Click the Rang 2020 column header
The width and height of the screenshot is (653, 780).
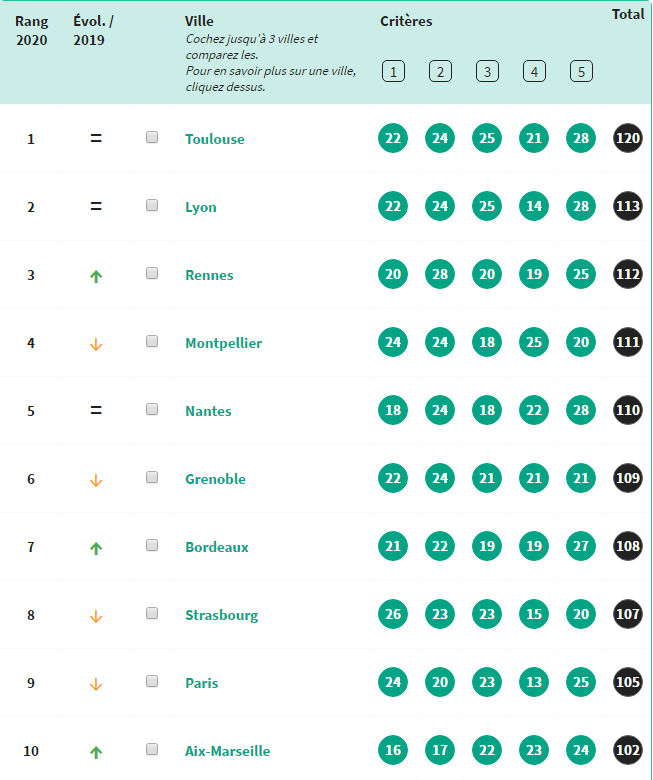(31, 30)
